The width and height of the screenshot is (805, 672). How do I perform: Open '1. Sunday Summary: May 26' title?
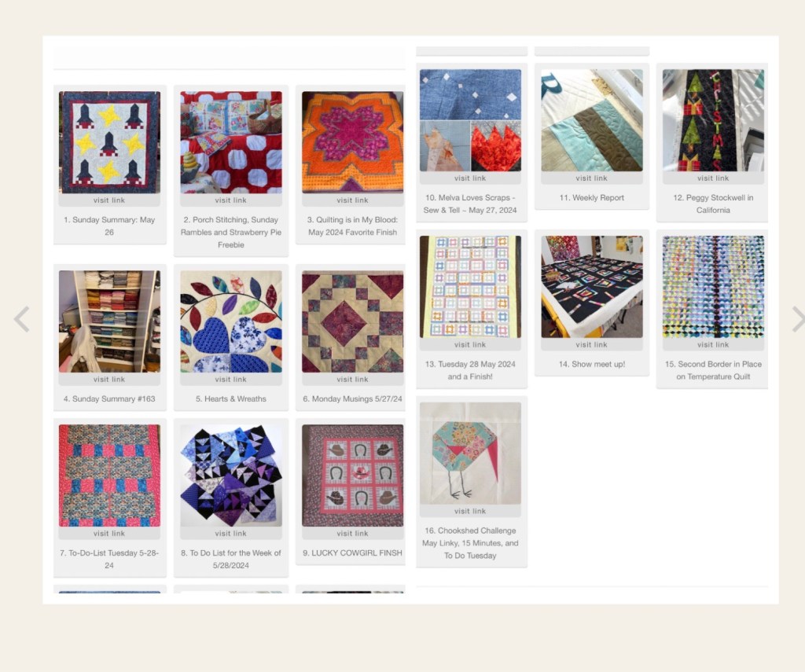pos(109,226)
